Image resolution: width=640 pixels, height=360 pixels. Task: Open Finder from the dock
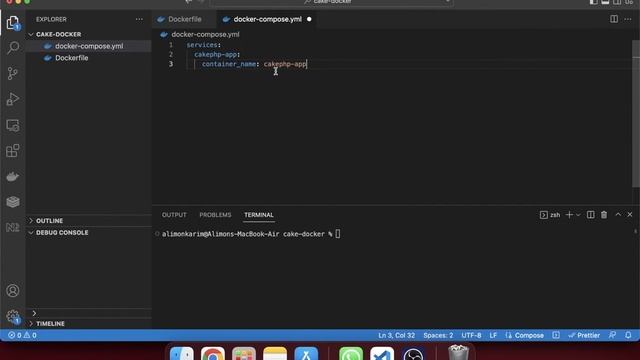pos(182,353)
